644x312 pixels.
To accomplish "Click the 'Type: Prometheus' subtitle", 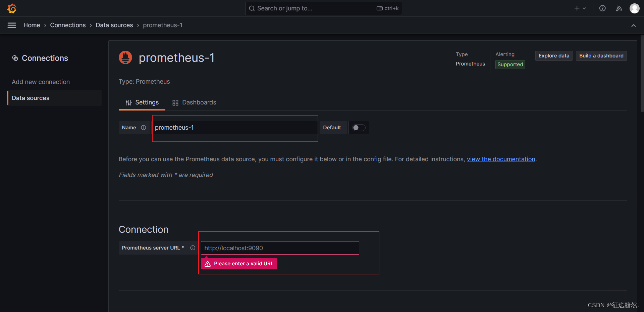I will click(144, 82).
